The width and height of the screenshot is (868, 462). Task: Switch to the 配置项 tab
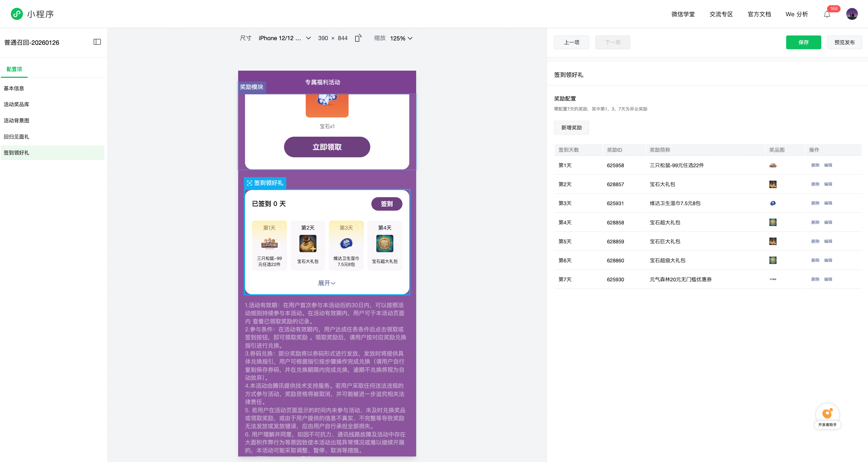(x=14, y=69)
